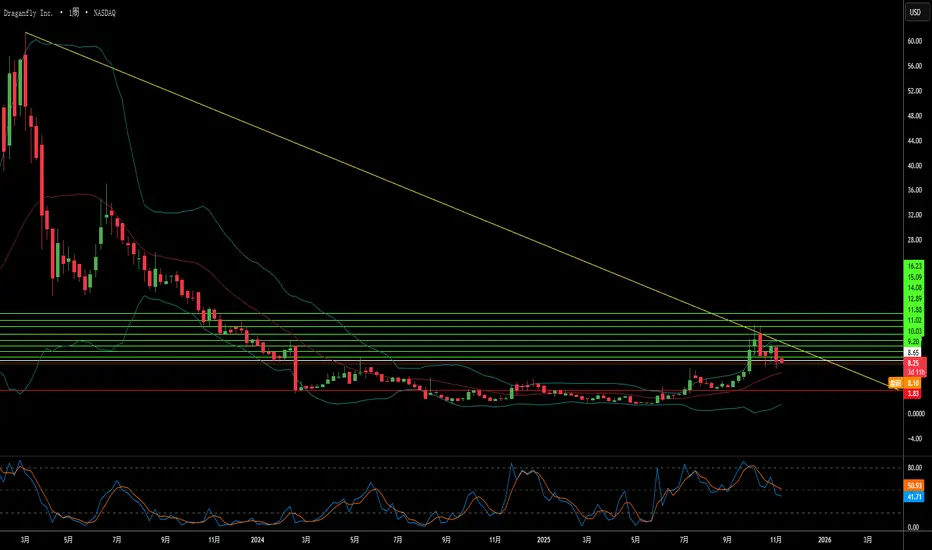Screen dimensions: 932x550
Task: Click the 80.00 level on oscillator scale
Action: click(914, 467)
